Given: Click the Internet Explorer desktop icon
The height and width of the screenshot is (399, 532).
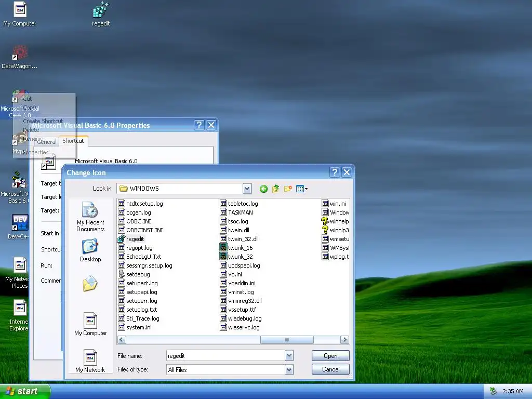Looking at the screenshot, I should [19, 315].
